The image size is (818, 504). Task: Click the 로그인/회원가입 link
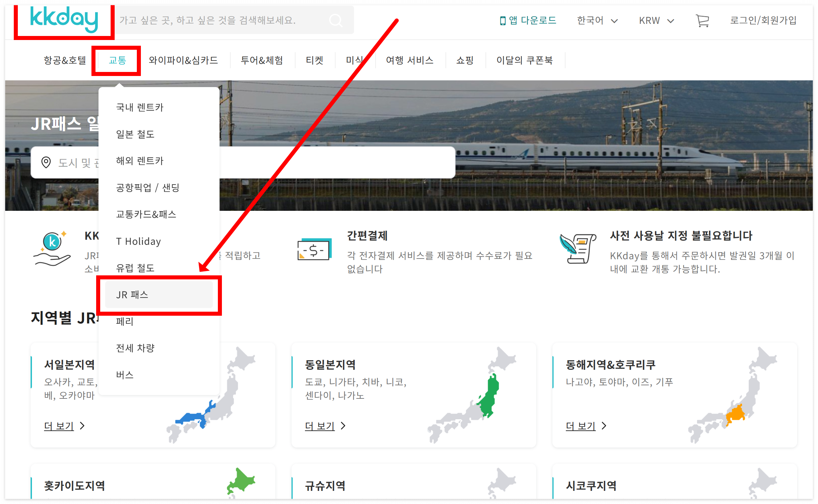click(x=763, y=20)
